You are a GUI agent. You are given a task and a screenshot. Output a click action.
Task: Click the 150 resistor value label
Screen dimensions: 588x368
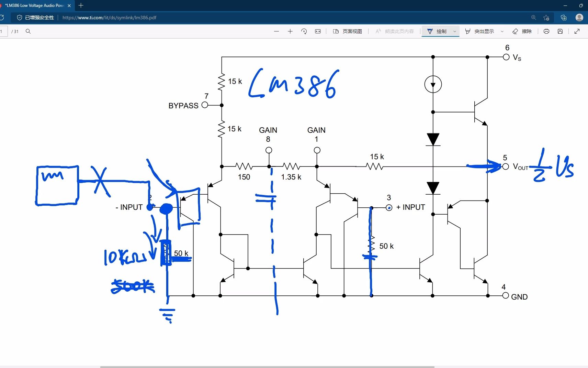[x=244, y=177]
